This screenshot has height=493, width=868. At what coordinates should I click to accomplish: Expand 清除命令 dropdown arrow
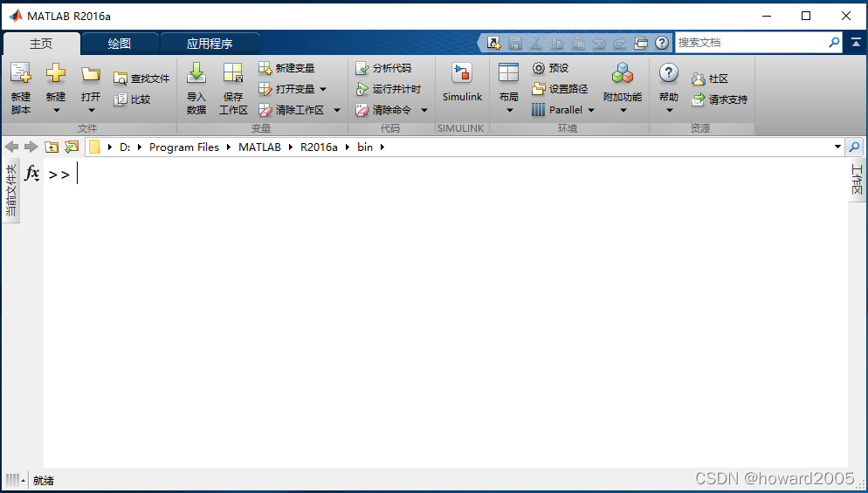click(x=424, y=110)
